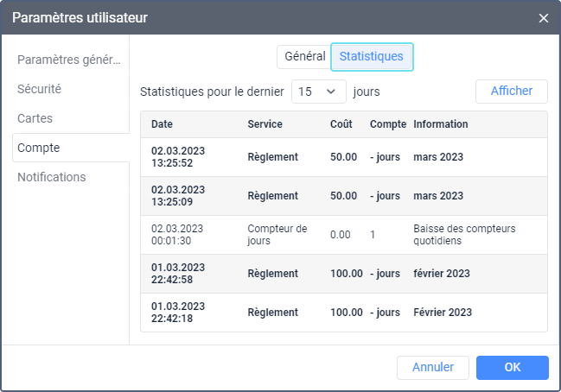Click the Annuler button

coord(432,367)
